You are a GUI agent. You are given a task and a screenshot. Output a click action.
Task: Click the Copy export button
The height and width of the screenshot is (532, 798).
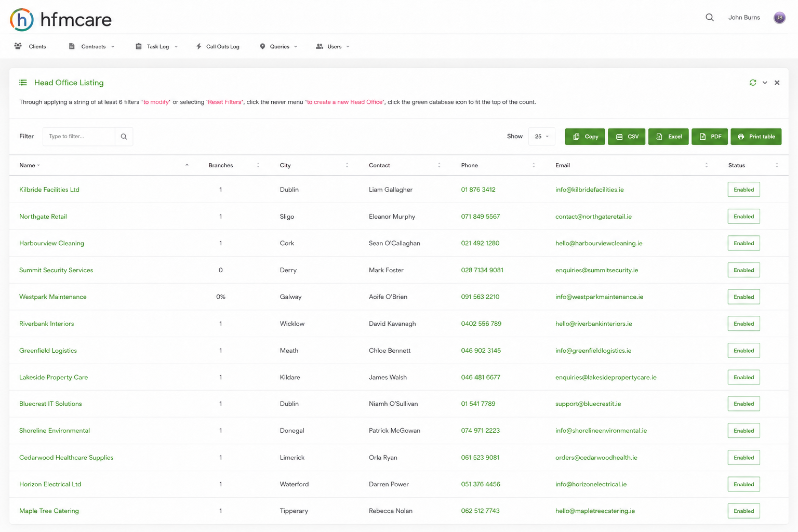[585, 137]
